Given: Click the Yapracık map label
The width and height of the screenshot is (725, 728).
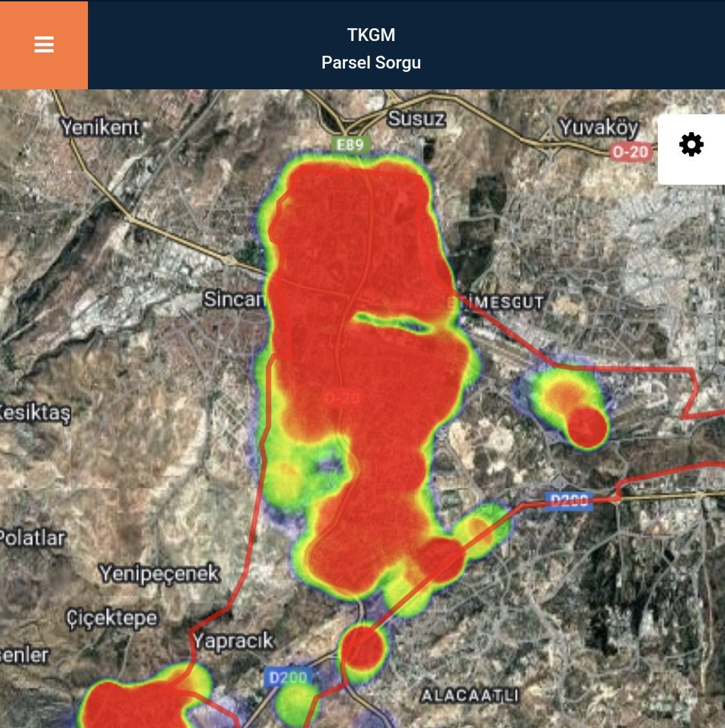Looking at the screenshot, I should [x=233, y=641].
